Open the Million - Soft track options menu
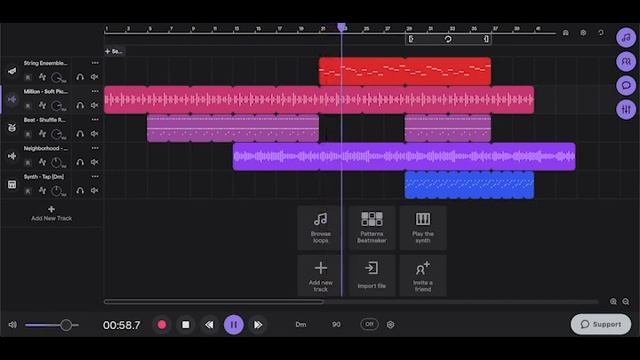This screenshot has width=640, height=360. [x=95, y=91]
